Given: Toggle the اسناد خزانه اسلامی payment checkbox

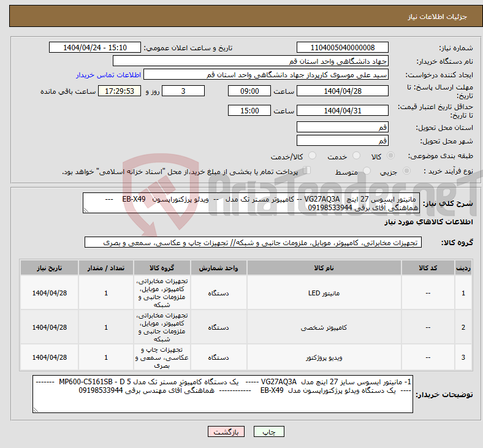Looking at the screenshot, I should tap(307, 170).
